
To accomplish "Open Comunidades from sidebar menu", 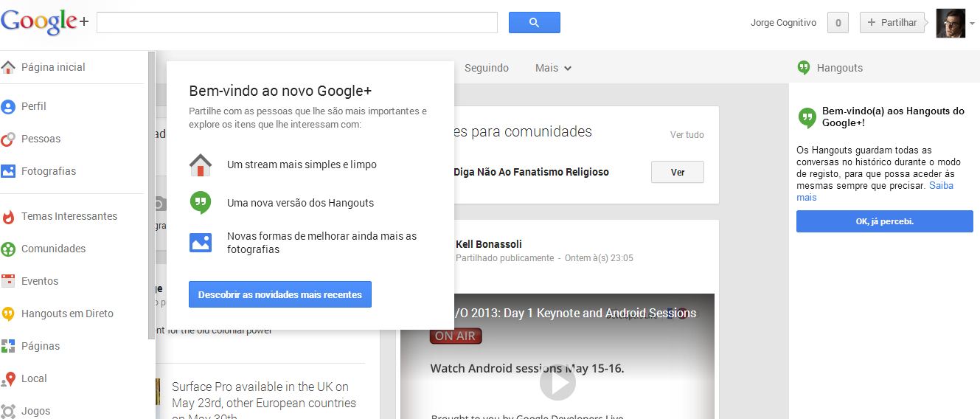I will 54,249.
